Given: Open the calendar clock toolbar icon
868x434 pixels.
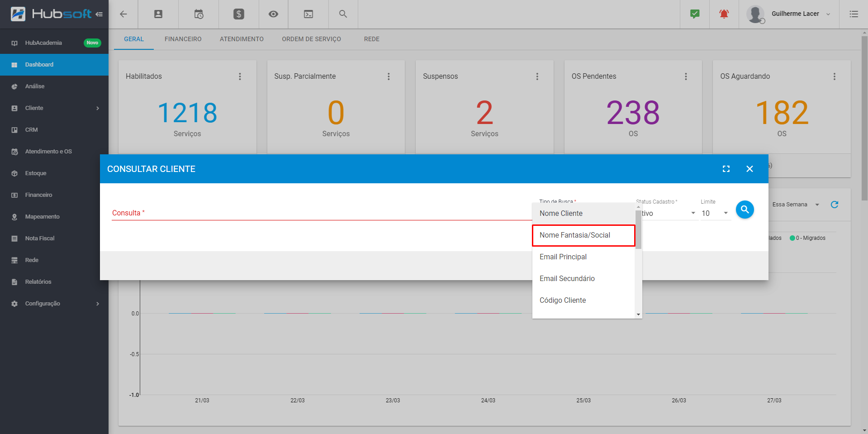Looking at the screenshot, I should 199,14.
